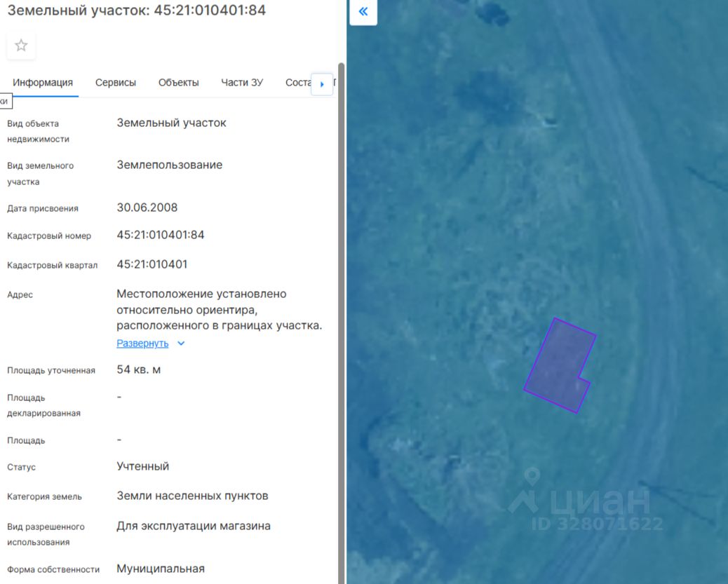This screenshot has width=728, height=584.
Task: Click the ownership value Муниципальная
Action: click(x=161, y=569)
